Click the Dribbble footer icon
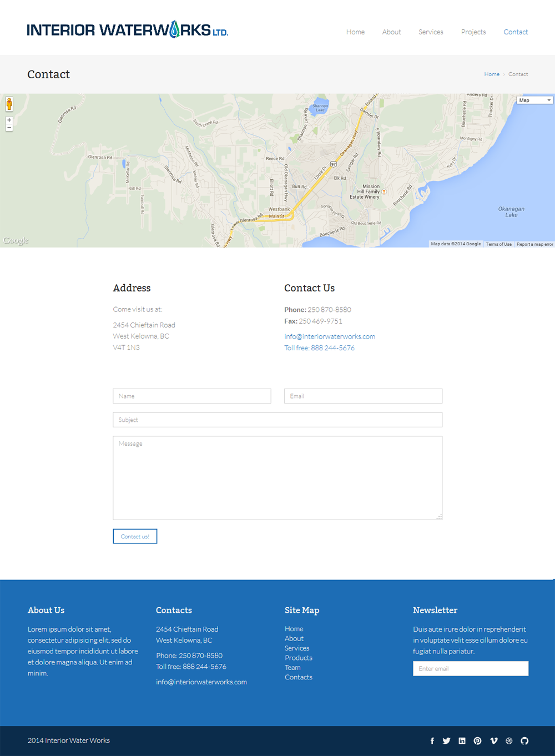555x756 pixels. coord(509,741)
